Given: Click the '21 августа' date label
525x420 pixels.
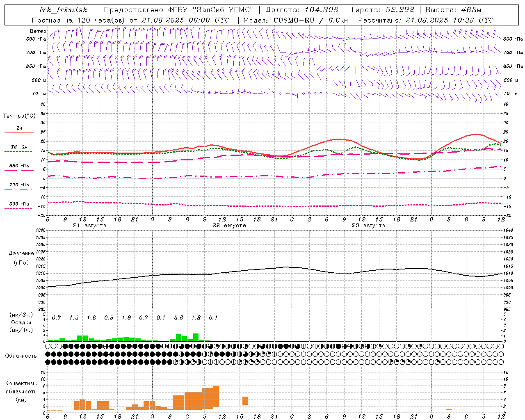Looking at the screenshot, I should pos(90,226).
